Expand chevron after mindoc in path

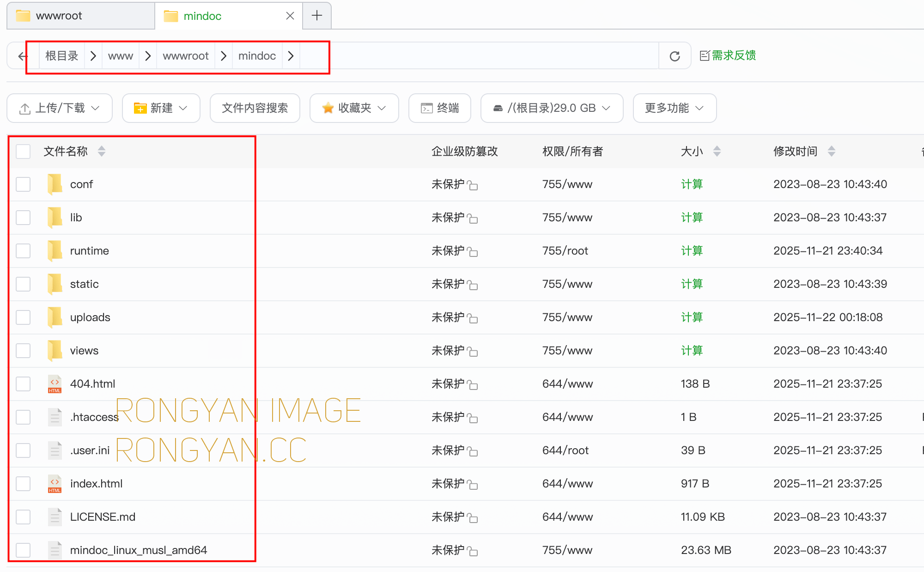pos(291,56)
